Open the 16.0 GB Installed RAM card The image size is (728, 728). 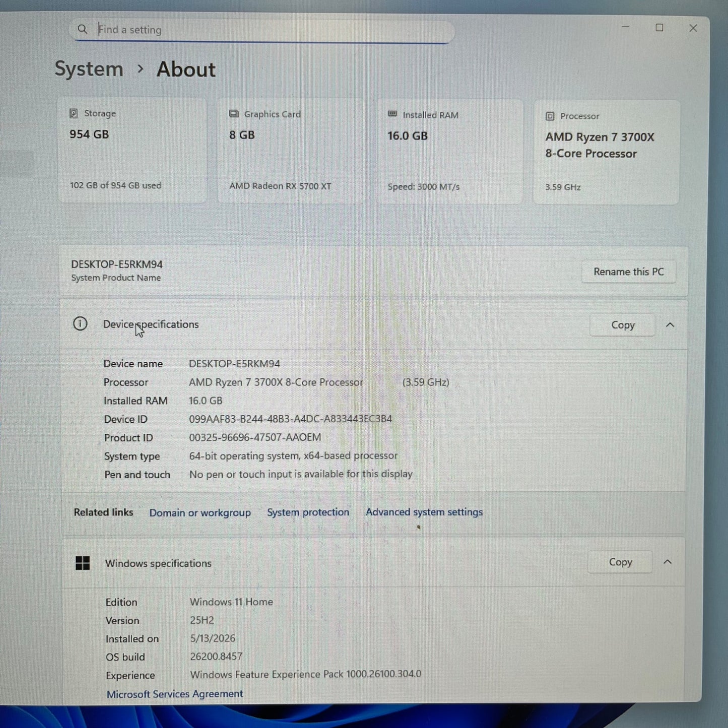[449, 152]
